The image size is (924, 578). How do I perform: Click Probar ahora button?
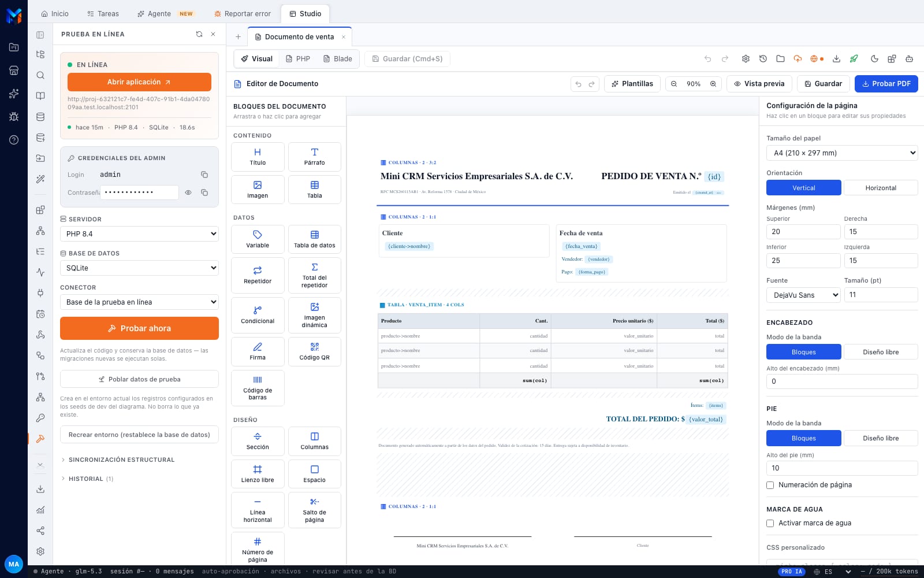point(139,328)
